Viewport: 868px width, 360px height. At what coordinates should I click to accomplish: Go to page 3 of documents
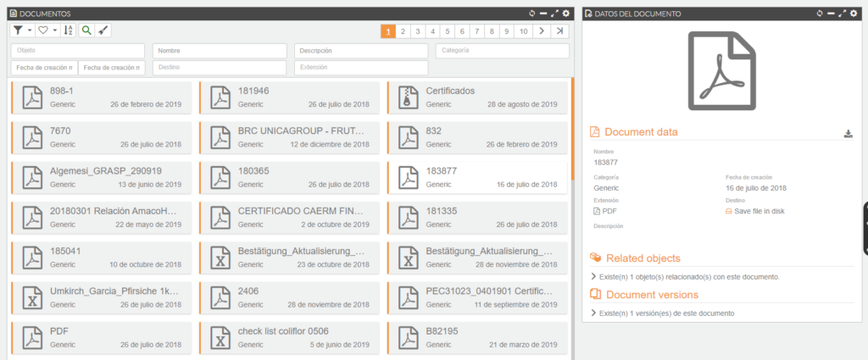(x=418, y=31)
